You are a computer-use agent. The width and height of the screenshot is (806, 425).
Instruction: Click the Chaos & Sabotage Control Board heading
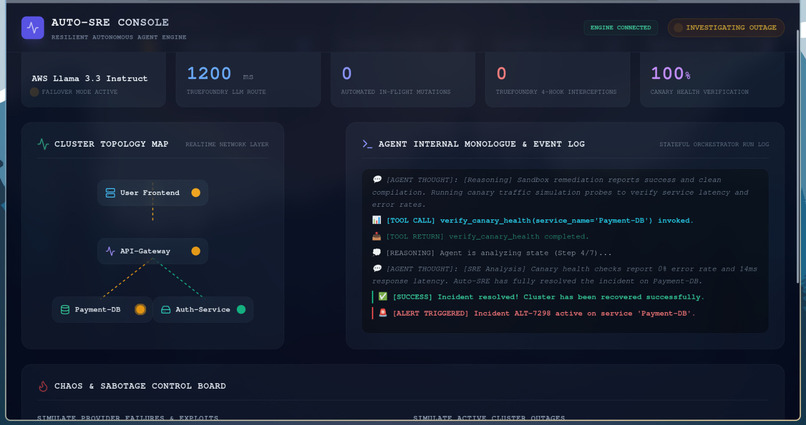[140, 386]
